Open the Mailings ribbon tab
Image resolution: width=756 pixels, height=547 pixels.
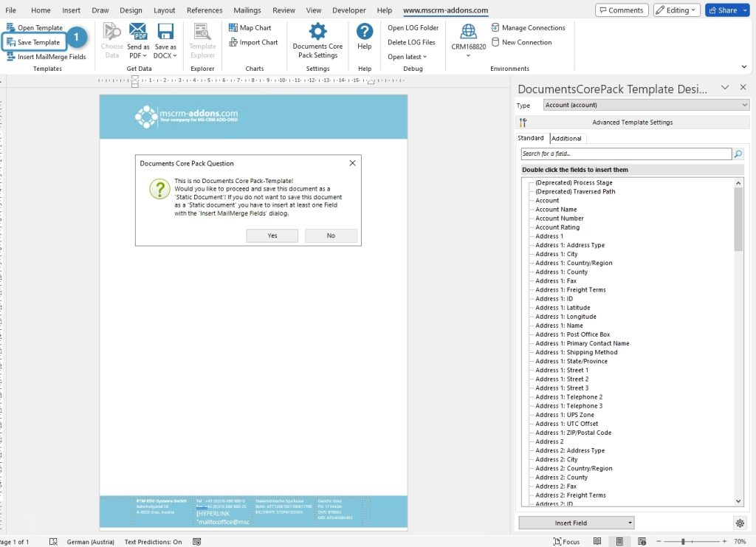[247, 10]
